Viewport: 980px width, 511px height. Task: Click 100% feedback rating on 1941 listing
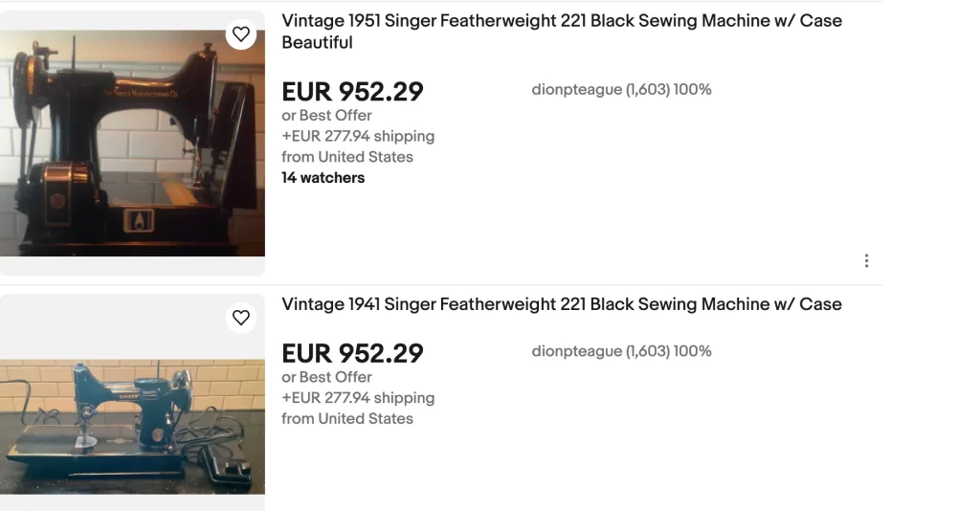pos(693,351)
